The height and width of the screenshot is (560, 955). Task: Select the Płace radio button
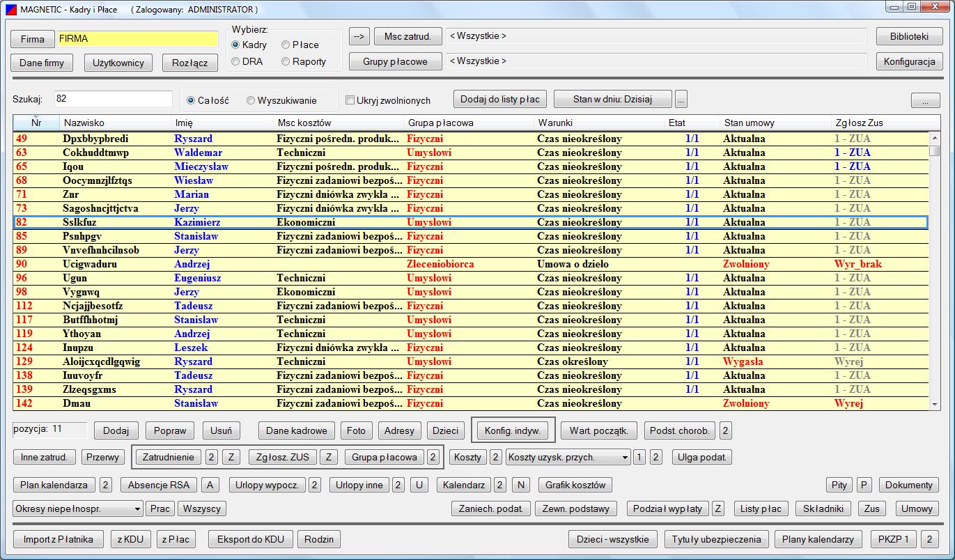click(x=286, y=45)
